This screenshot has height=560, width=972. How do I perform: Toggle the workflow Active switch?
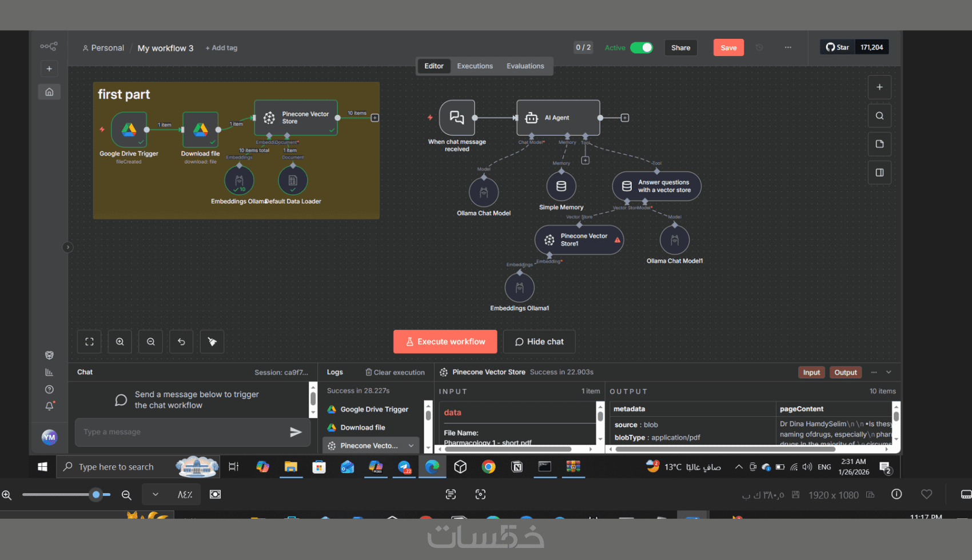tap(642, 47)
